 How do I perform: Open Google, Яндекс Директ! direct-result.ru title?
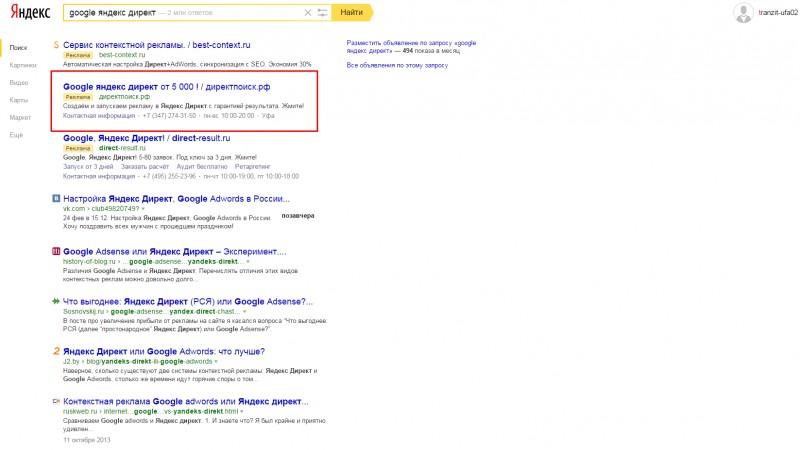click(146, 138)
